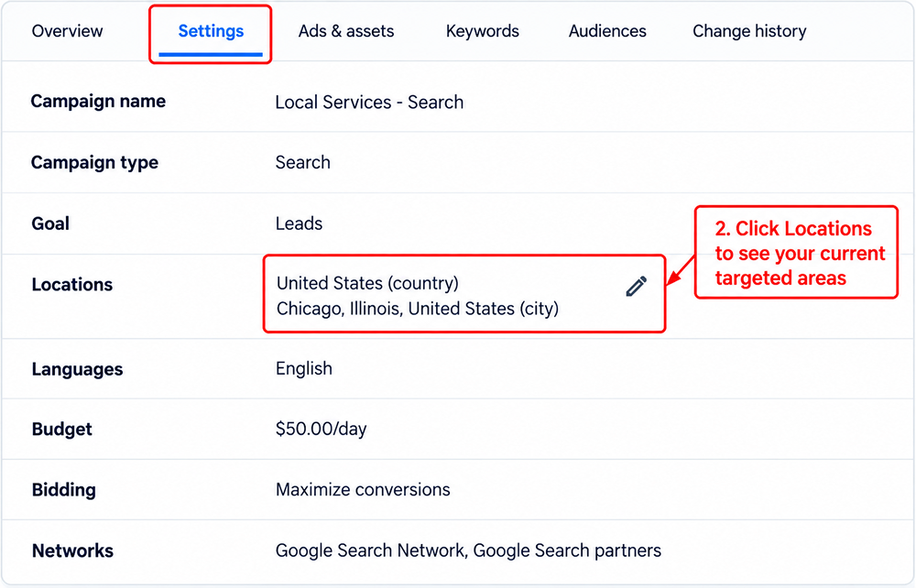Open the Budget $50.00/day setting

point(321,430)
